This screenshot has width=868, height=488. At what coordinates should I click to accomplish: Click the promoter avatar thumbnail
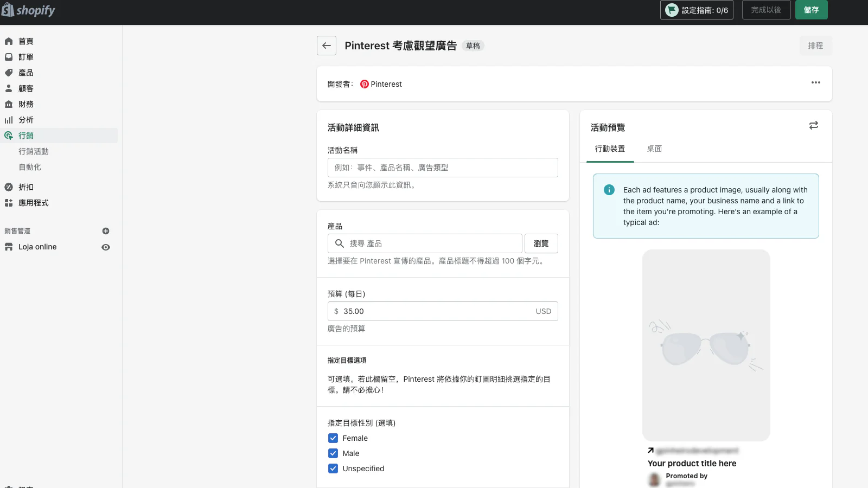[655, 479]
